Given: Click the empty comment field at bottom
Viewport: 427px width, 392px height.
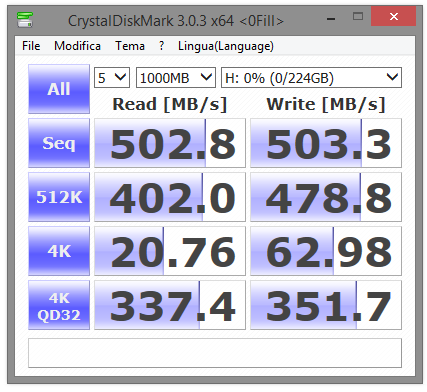Looking at the screenshot, I should (x=215, y=353).
